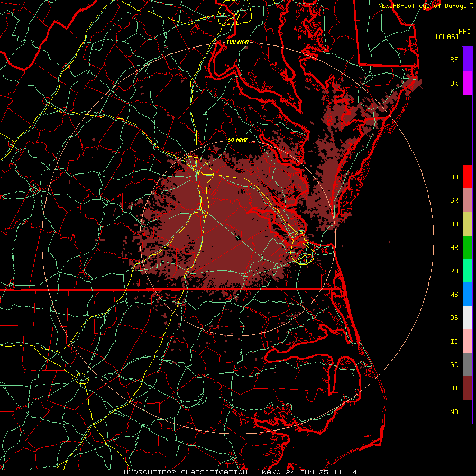Viewport: 476px width, 476px height.
Task: Click the GR legend label
Action: [454, 200]
